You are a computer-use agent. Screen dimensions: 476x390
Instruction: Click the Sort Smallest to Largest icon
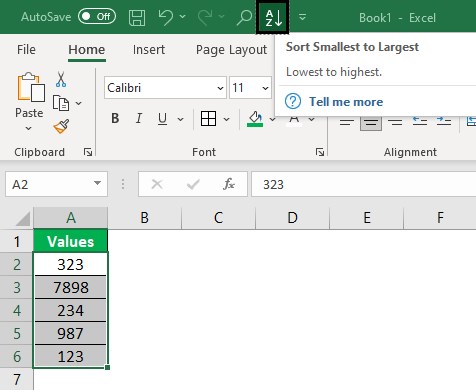coord(273,17)
